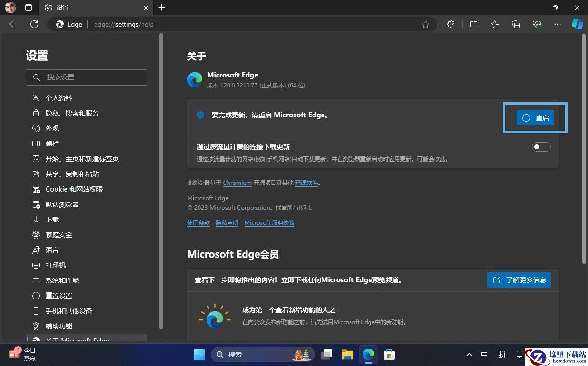This screenshot has height=366, width=588.
Task: Open 开始、主页和新建标签页 section
Action: point(86,159)
